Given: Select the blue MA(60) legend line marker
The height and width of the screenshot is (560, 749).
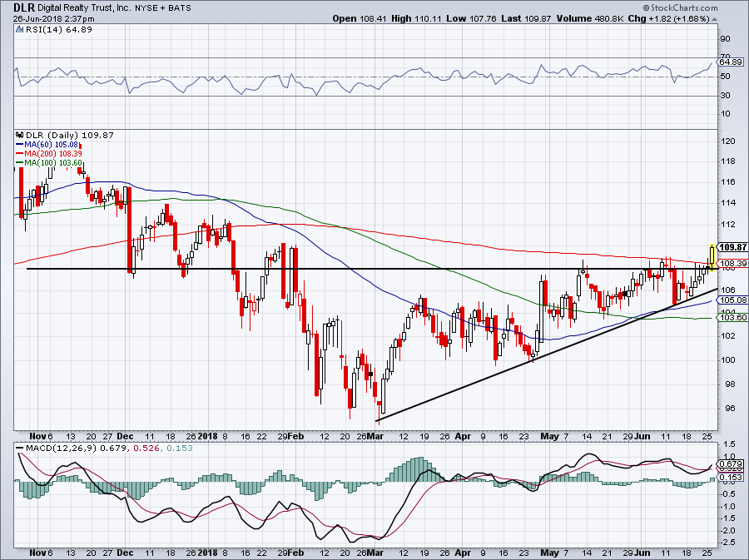Looking at the screenshot, I should (x=20, y=144).
